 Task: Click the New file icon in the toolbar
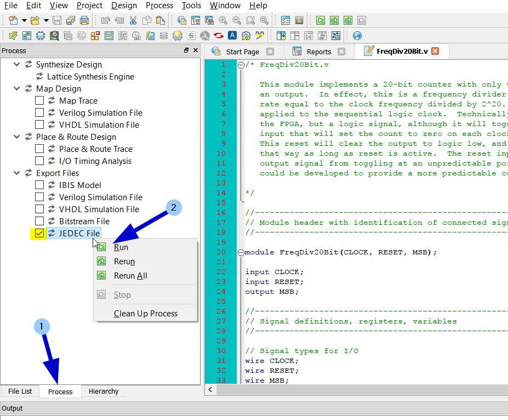click(13, 20)
